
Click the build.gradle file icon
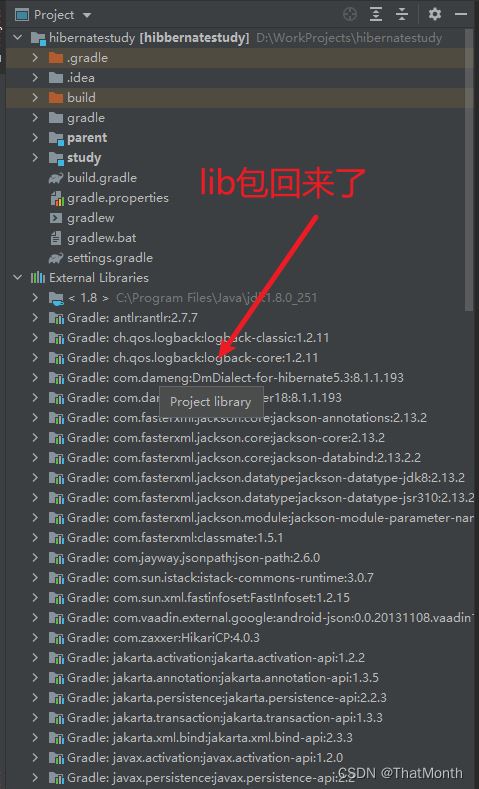(55, 178)
